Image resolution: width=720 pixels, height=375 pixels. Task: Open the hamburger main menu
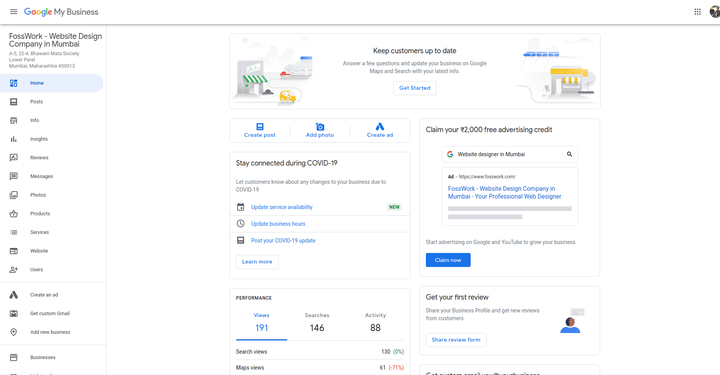pos(14,12)
